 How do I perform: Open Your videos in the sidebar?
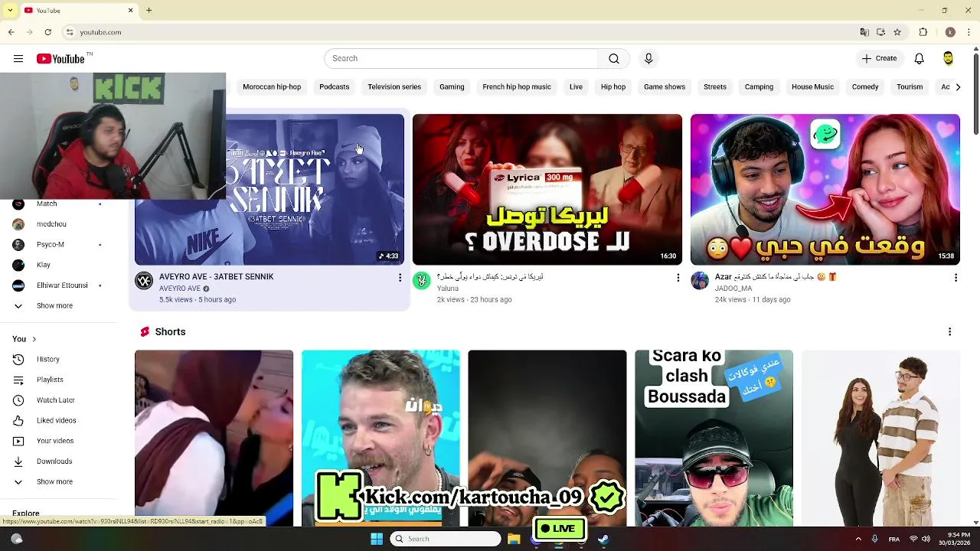[55, 441]
